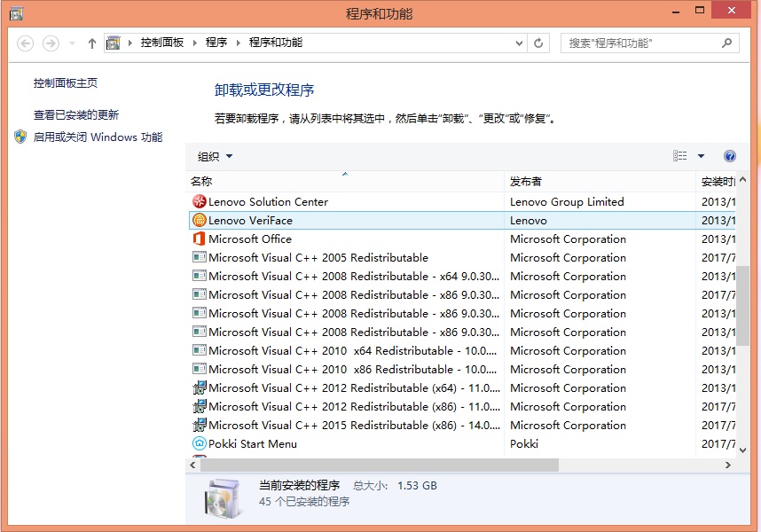761x532 pixels.
Task: Go up one level with up arrow
Action: click(x=91, y=43)
